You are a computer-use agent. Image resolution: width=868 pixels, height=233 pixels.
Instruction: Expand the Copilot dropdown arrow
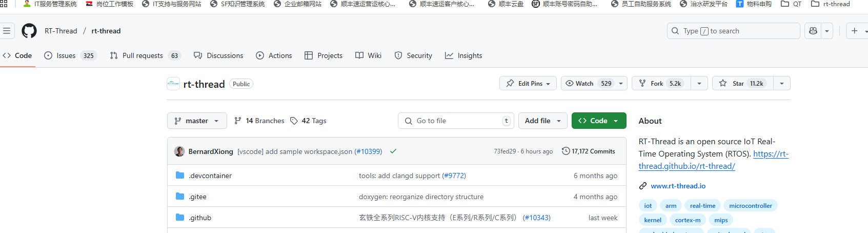pos(827,31)
